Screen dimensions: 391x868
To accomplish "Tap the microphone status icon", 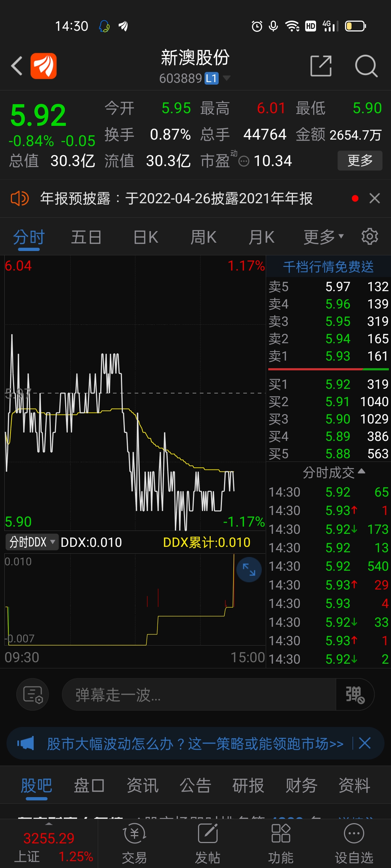I will tap(273, 26).
